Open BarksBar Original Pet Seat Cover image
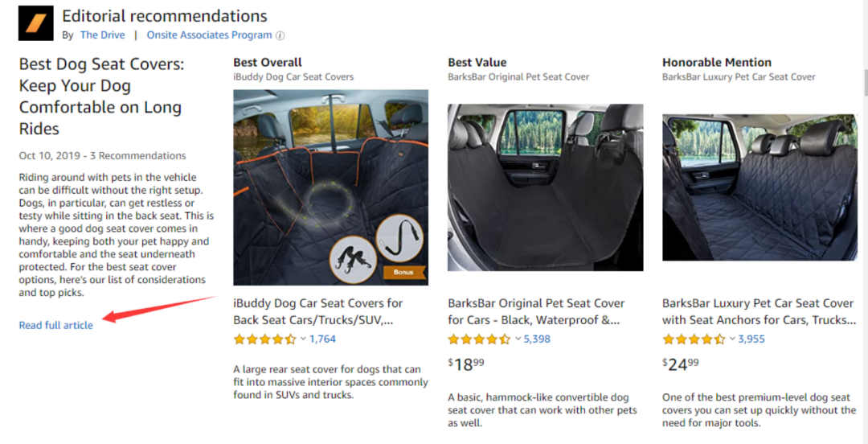 (545, 187)
